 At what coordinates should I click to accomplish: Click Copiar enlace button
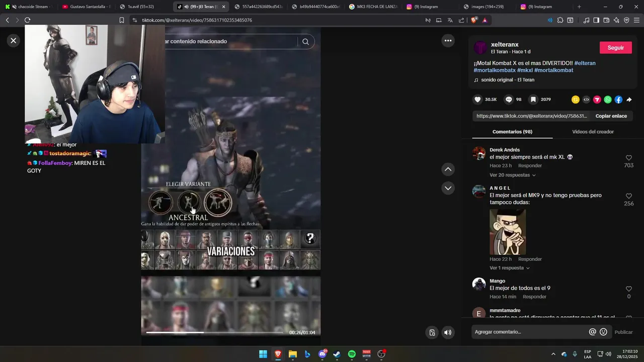pos(611,116)
